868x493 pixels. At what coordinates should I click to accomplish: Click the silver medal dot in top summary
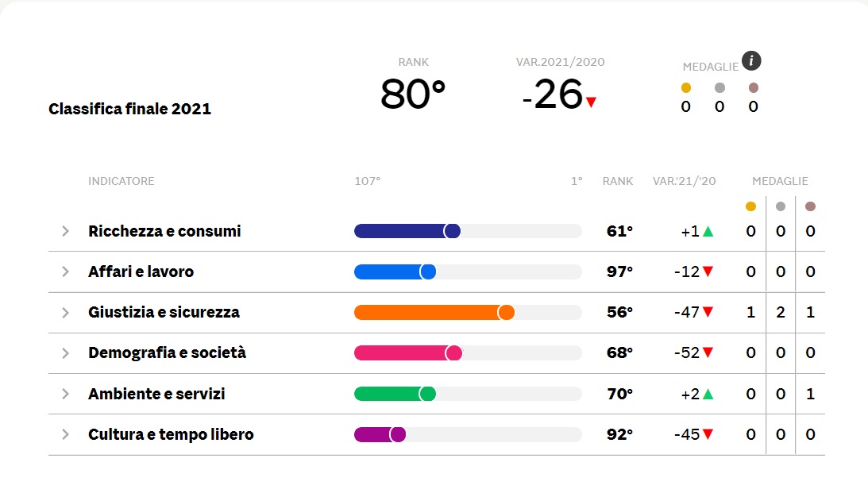[719, 87]
